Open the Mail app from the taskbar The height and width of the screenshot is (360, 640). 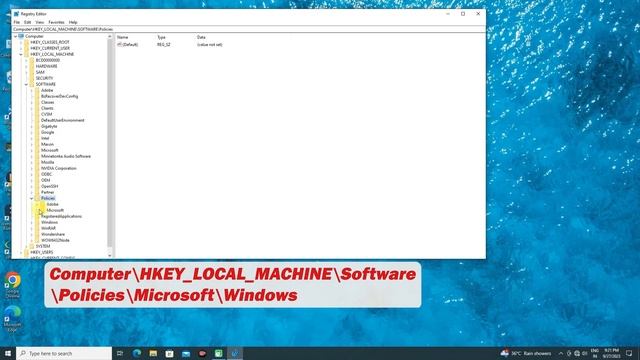[186, 353]
